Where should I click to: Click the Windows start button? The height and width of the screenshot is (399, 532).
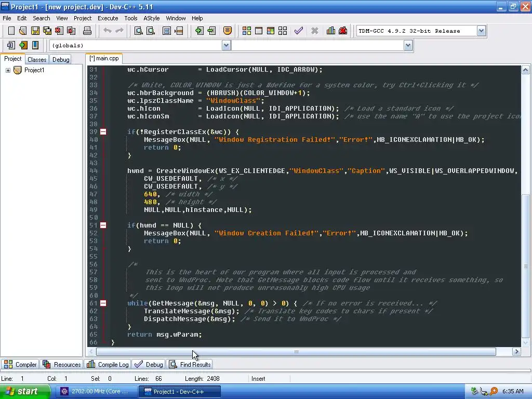[25, 391]
